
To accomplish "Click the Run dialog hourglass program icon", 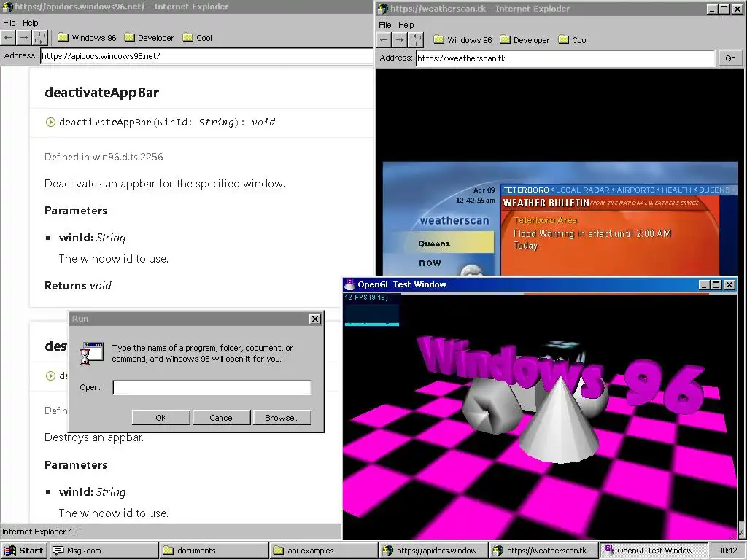I will [92, 354].
